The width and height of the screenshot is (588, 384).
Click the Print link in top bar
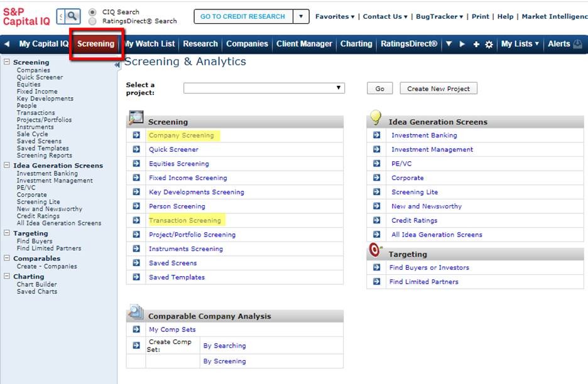(x=481, y=16)
